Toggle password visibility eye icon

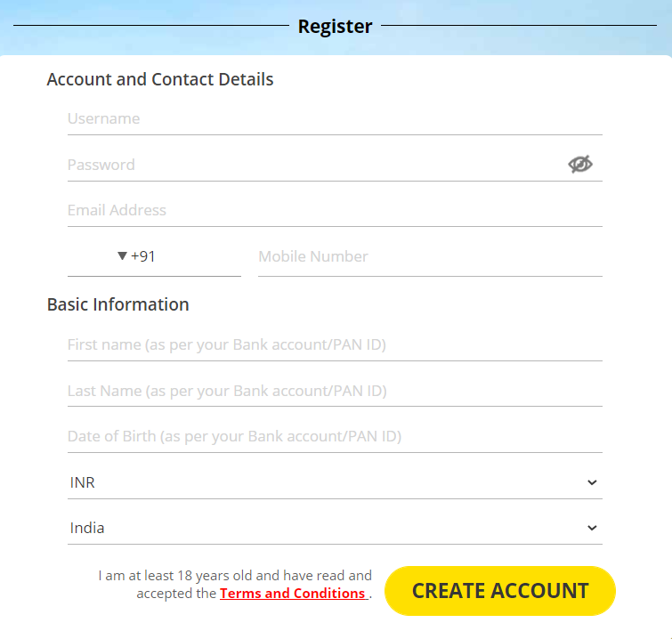click(x=580, y=165)
